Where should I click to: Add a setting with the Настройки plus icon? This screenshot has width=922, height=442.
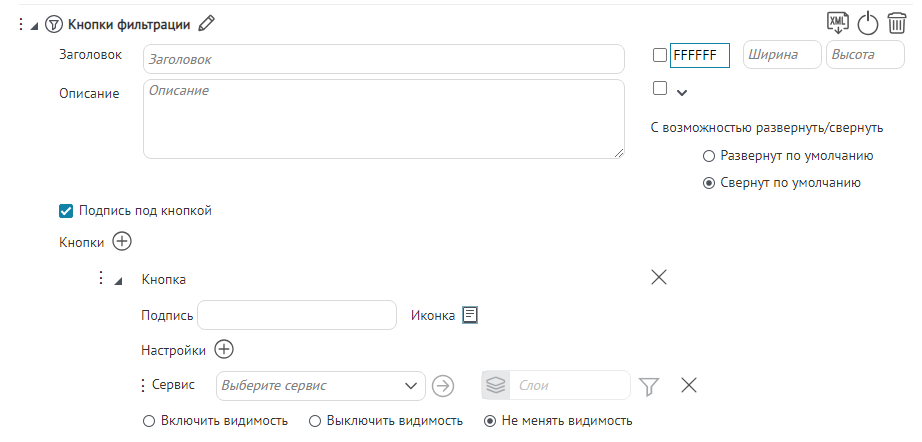pyautogui.click(x=224, y=350)
